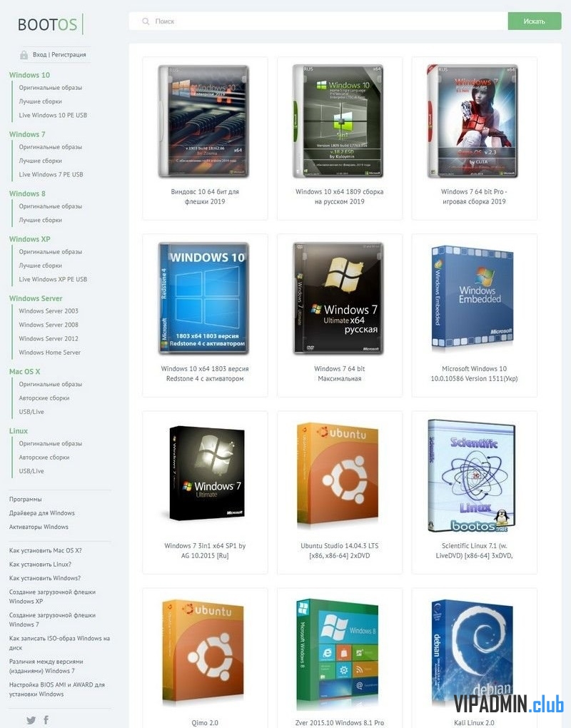Open Qimo 2.0 orange ubuntu box cover
Viewport: 571px width, 728px height.
pyautogui.click(x=203, y=652)
